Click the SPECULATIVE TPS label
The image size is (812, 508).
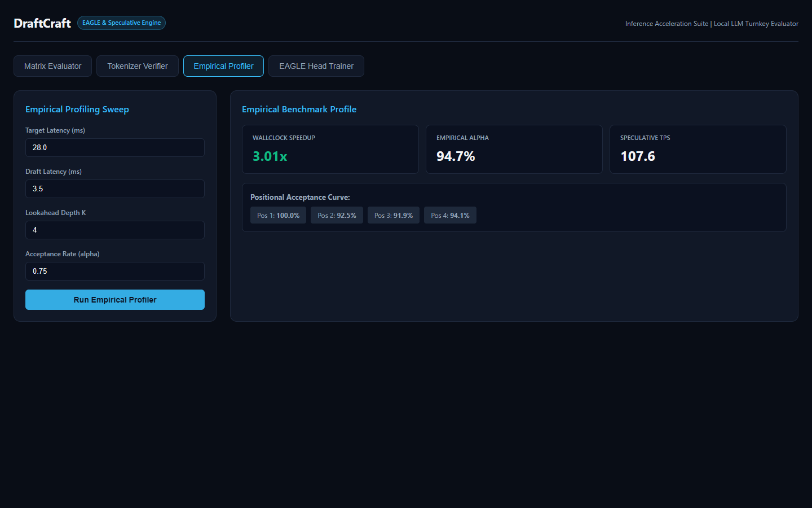point(645,138)
